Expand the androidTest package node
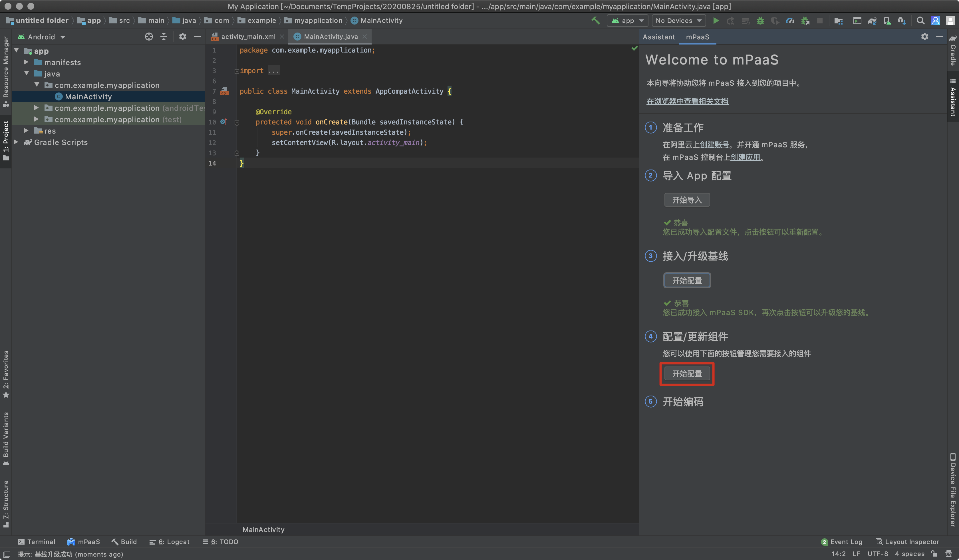959x560 pixels. tap(37, 108)
